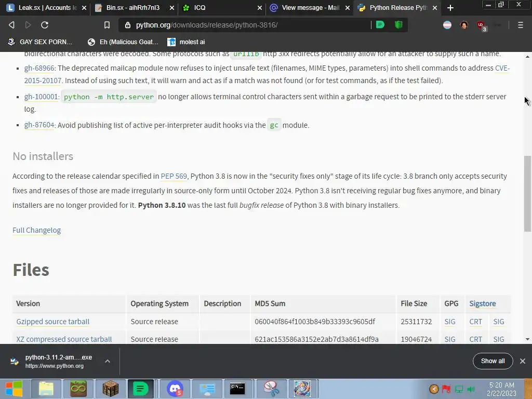Viewport: 532px width, 399px height.
Task: Select MD5 sum 060040f864f1003b849b33393c9605df
Action: (x=315, y=321)
